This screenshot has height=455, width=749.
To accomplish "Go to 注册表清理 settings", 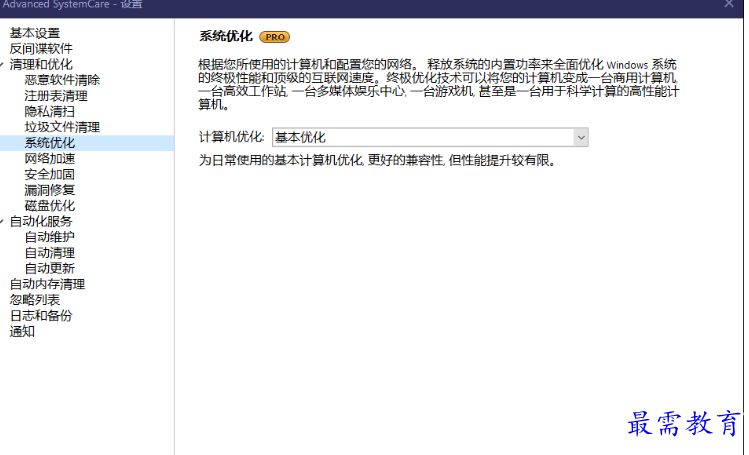I will tap(56, 96).
